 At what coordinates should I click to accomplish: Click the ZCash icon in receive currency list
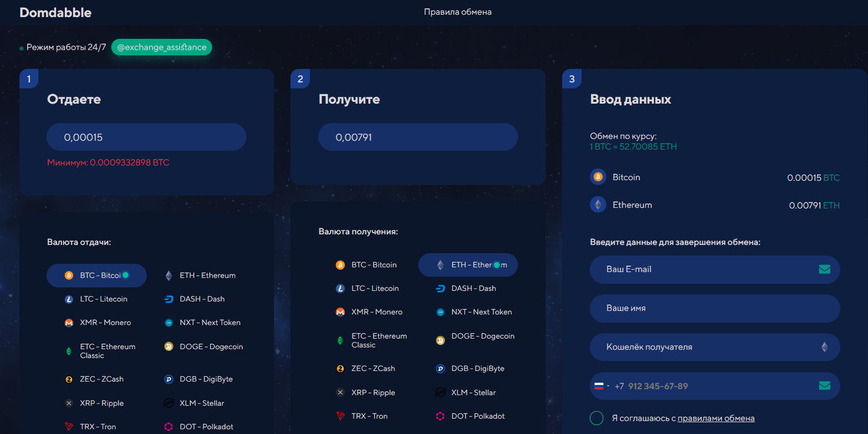point(340,369)
